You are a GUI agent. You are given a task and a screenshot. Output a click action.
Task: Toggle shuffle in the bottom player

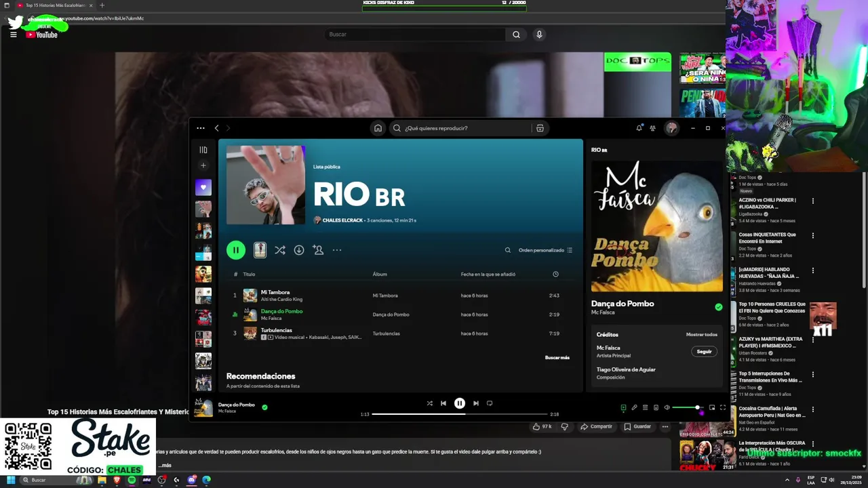tap(429, 403)
